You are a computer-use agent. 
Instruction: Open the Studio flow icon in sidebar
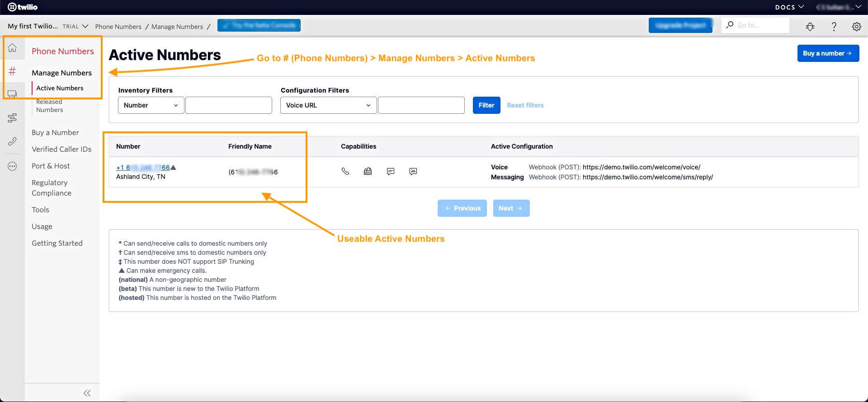coord(12,118)
